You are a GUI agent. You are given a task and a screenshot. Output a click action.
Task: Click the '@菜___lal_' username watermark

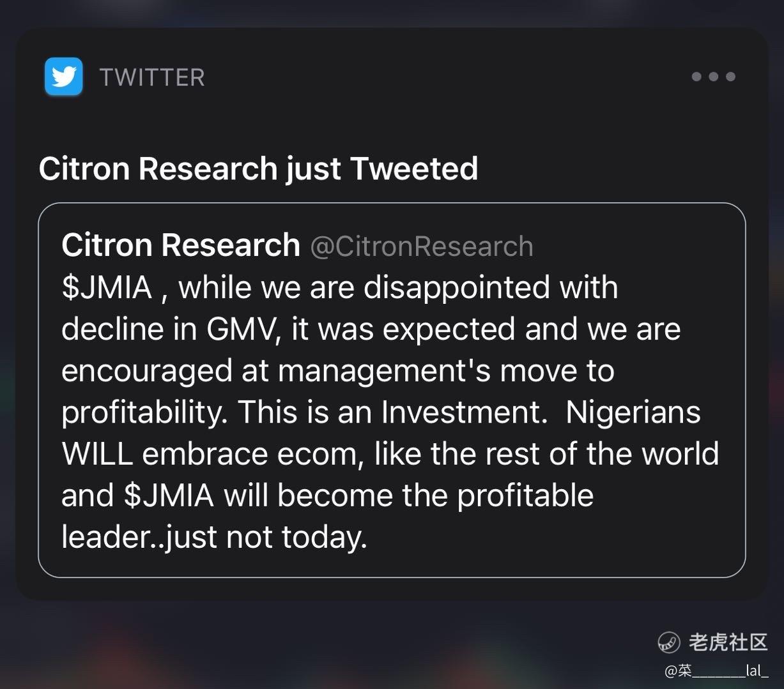(x=716, y=670)
